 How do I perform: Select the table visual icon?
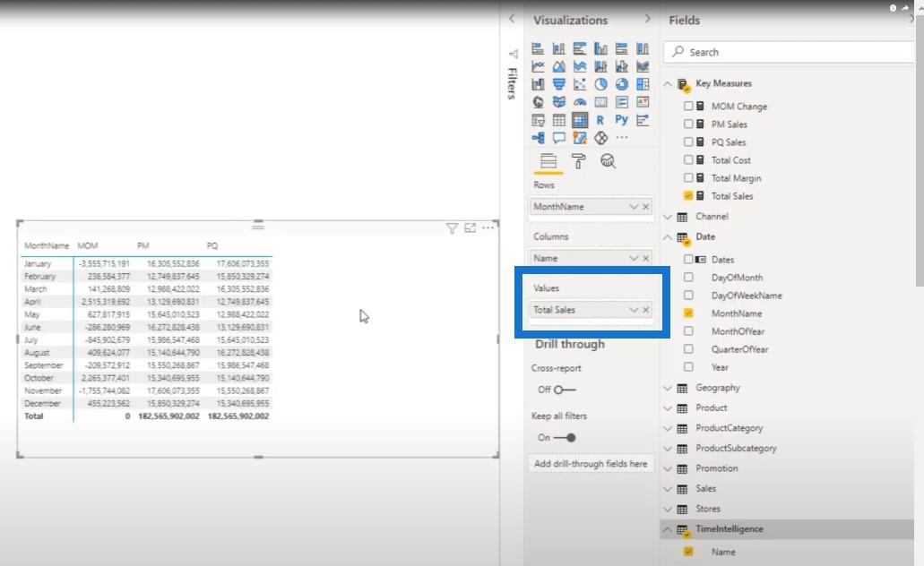pos(558,120)
